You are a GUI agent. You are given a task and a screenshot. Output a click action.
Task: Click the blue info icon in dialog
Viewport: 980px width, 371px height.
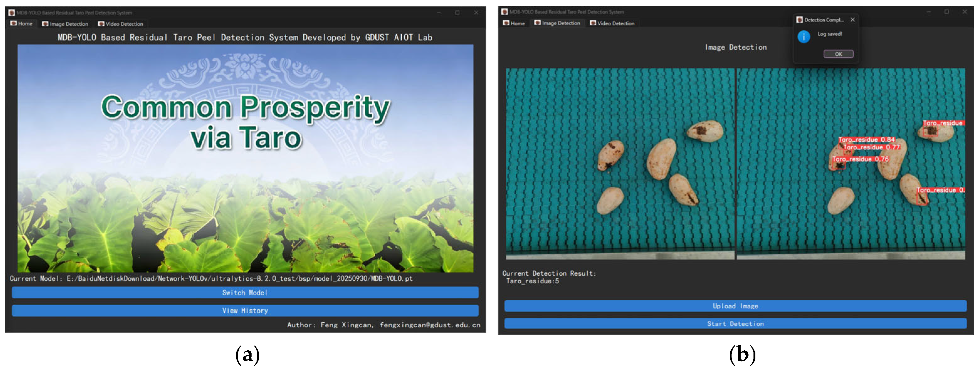coord(804,37)
